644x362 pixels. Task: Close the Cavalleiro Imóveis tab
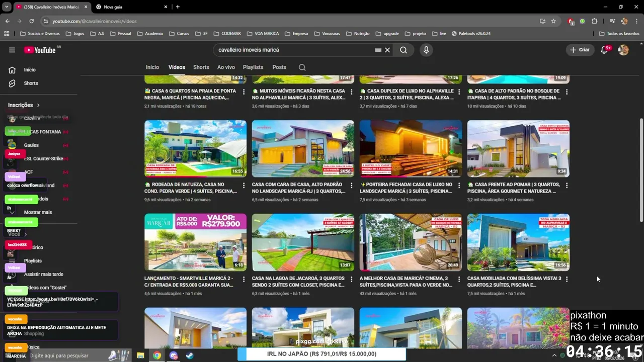(86, 7)
